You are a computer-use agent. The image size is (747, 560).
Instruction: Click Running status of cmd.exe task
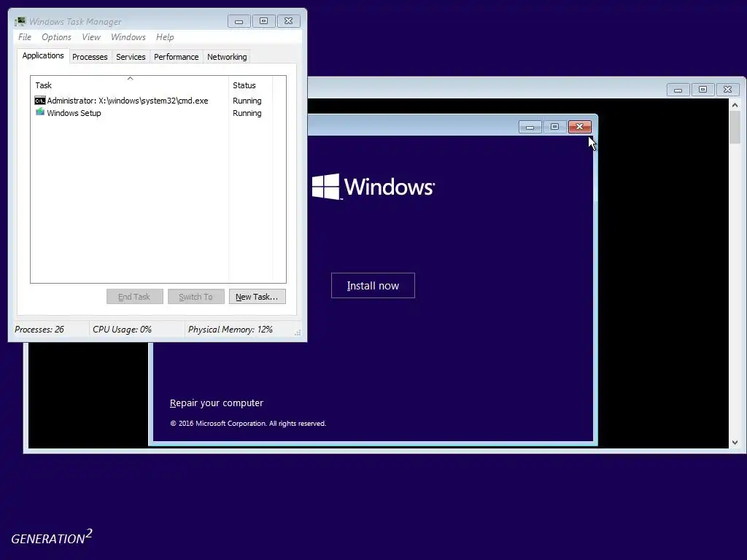coord(247,101)
